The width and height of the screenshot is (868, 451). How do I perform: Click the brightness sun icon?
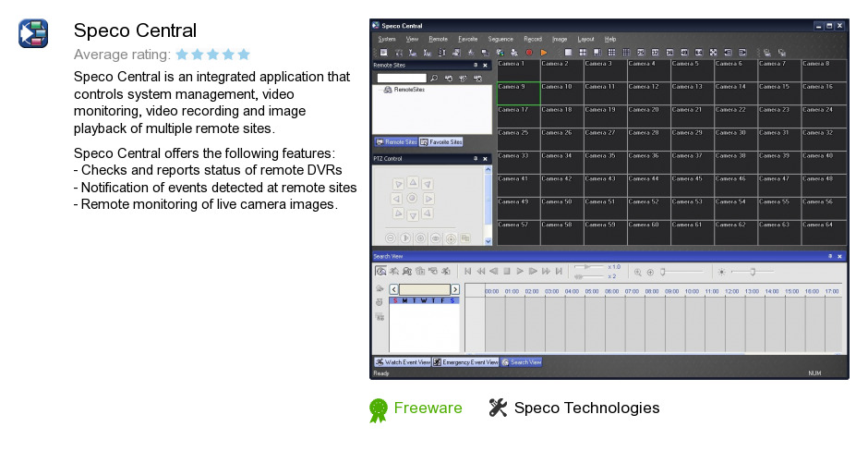click(x=721, y=272)
